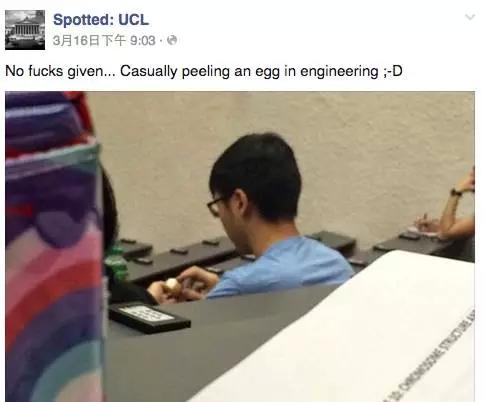Viewport: 485px width, 402px height.
Task: Click the Spotted: UCL page name
Action: pyautogui.click(x=101, y=20)
